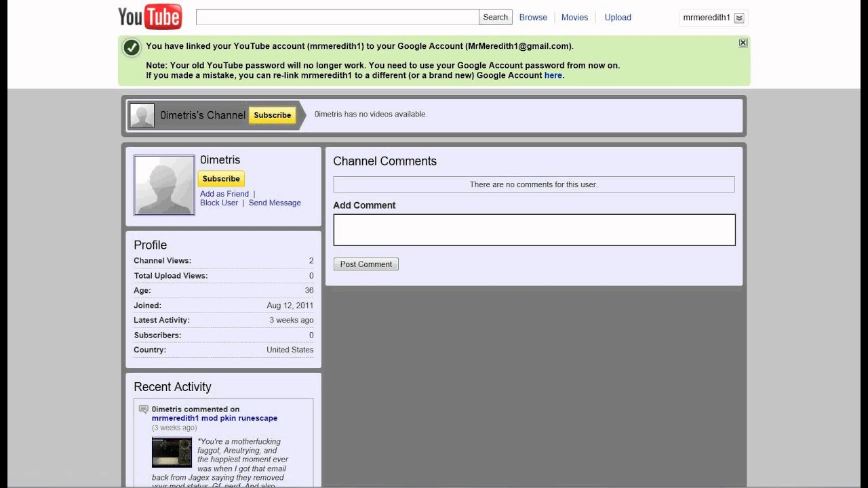Open the 'mrmeredith1 mod pkin runescape' video link

pyautogui.click(x=214, y=418)
